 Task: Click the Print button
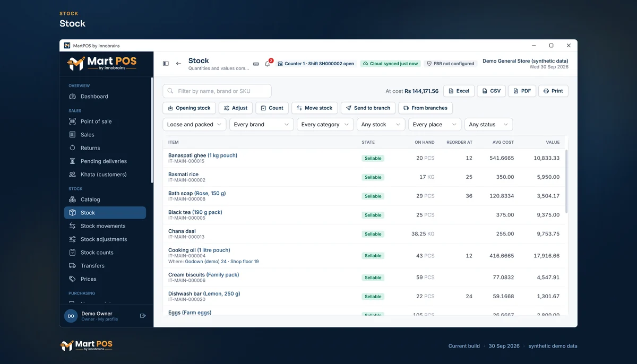(x=554, y=91)
